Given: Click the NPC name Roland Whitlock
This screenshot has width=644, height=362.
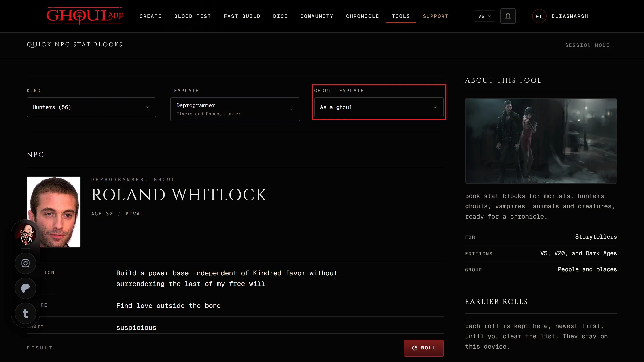Looking at the screenshot, I should (179, 195).
